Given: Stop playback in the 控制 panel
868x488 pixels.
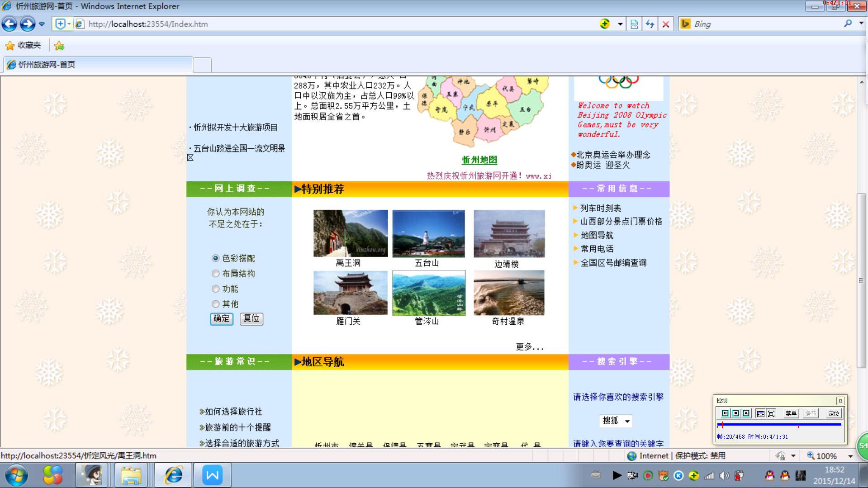Looking at the screenshot, I should (x=735, y=413).
